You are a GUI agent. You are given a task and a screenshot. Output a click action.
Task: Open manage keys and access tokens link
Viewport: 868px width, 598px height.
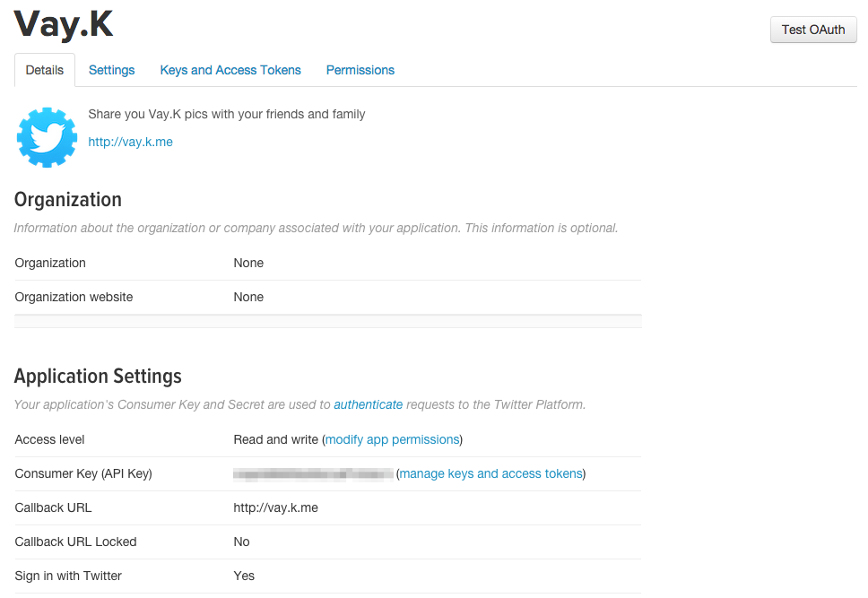pyautogui.click(x=490, y=473)
